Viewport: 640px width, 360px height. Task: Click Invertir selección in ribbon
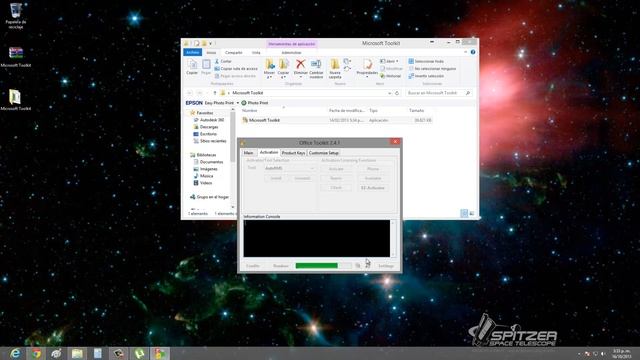426,76
